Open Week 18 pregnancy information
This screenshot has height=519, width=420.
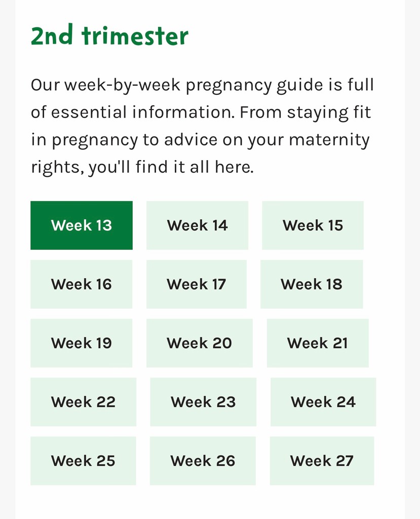[312, 284]
